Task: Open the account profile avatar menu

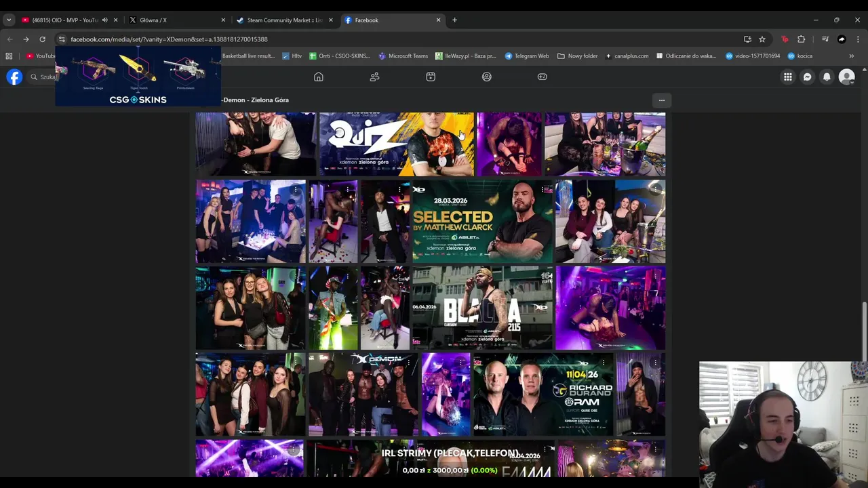Action: point(846,77)
